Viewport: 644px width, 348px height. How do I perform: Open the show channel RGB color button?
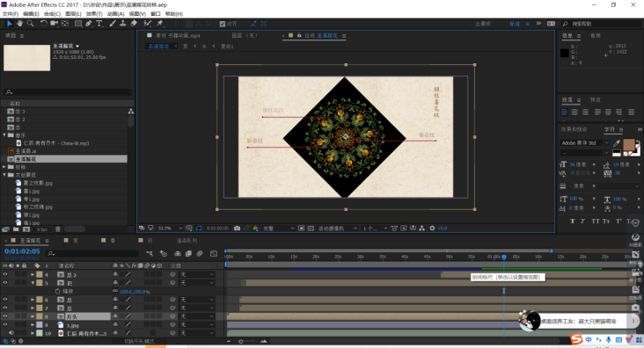[x=255, y=228]
